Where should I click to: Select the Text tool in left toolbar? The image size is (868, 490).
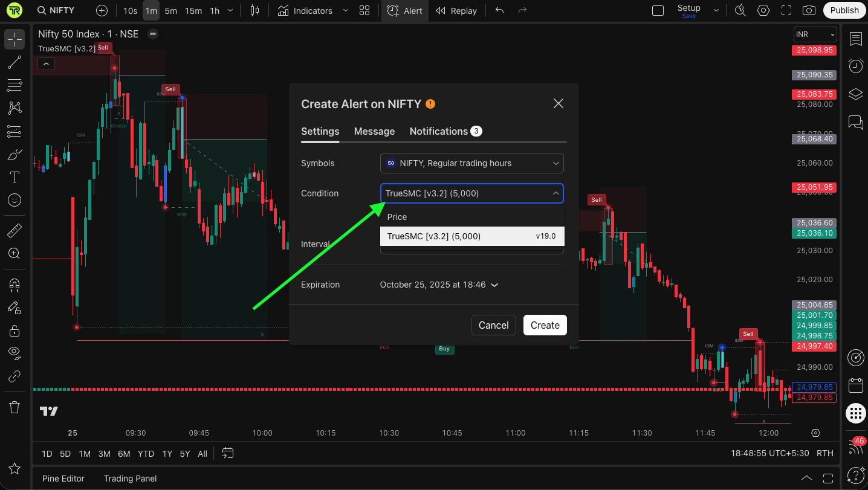[x=15, y=177]
